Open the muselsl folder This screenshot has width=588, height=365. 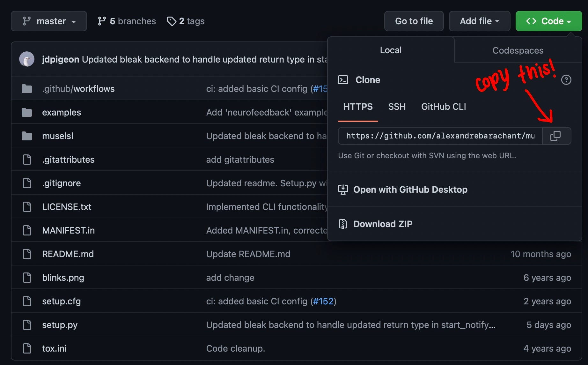pos(58,136)
